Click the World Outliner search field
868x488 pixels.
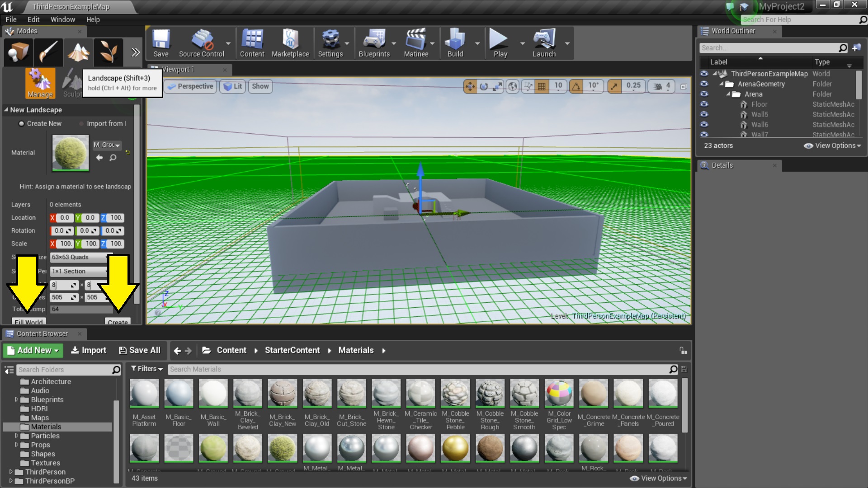(774, 48)
